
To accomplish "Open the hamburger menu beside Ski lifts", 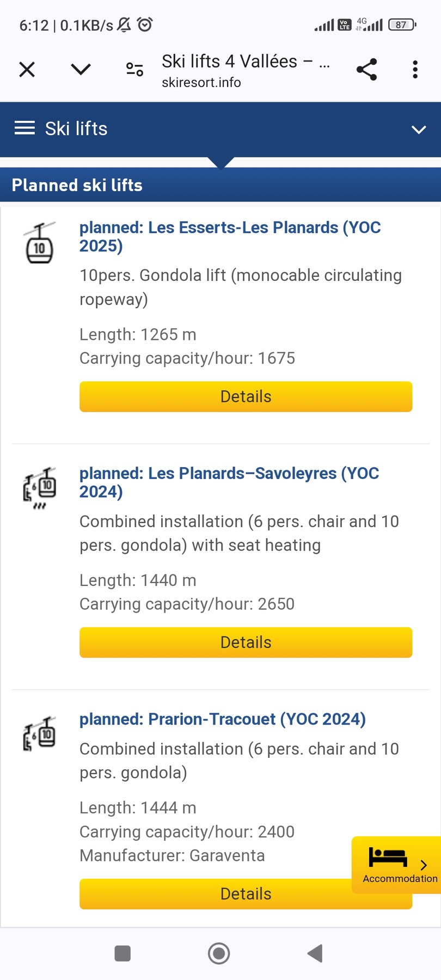I will point(24,128).
